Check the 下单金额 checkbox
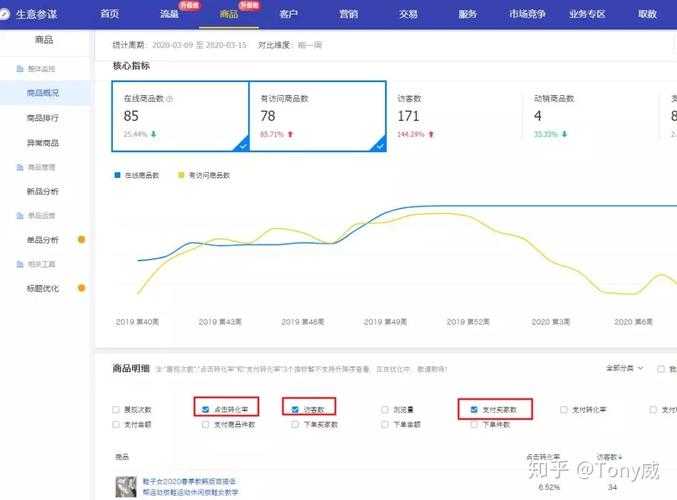 (x=385, y=424)
